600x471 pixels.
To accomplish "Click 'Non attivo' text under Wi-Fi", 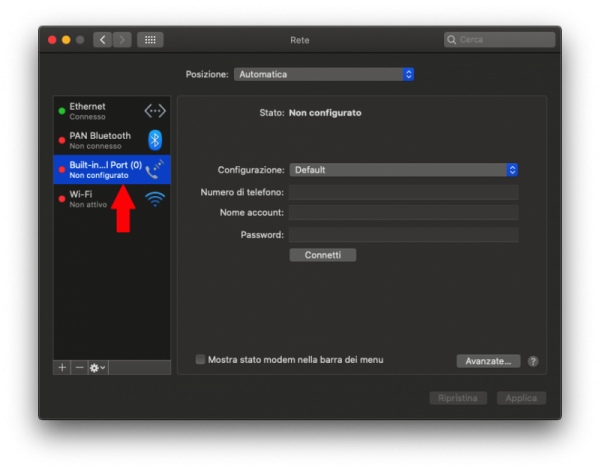I will tap(88, 205).
